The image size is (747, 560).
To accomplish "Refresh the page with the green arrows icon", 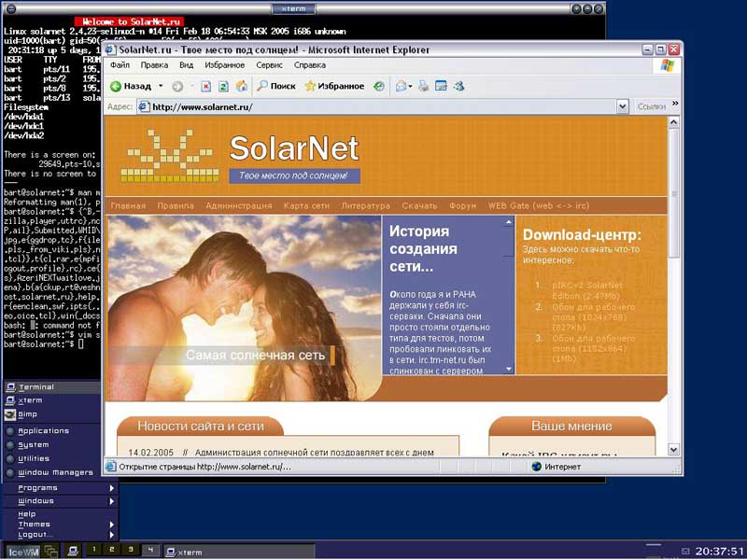I will pyautogui.click(x=223, y=86).
